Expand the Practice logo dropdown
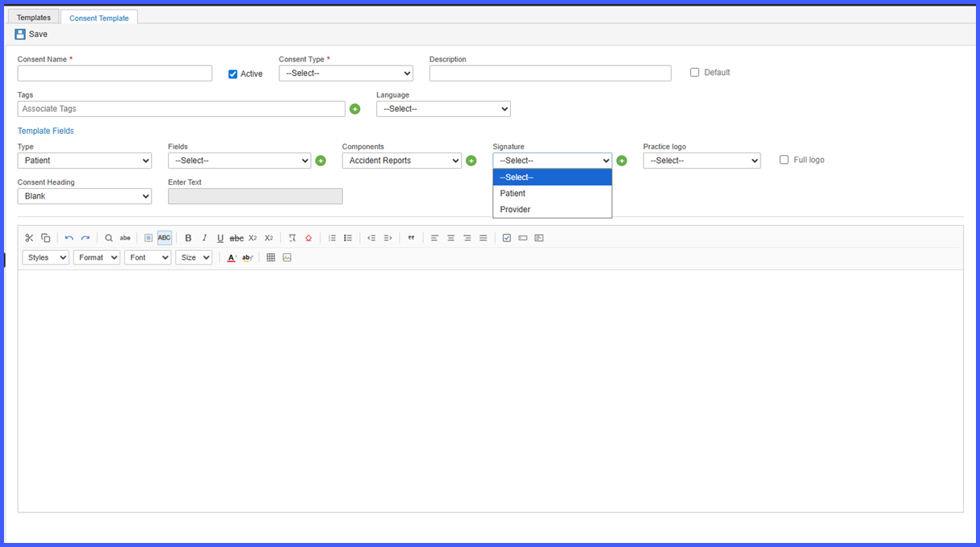This screenshot has width=980, height=547. point(701,161)
